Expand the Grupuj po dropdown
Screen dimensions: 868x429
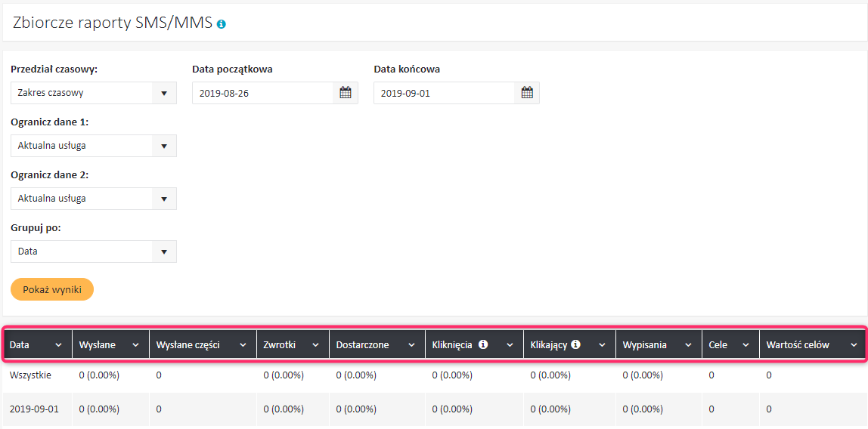tap(164, 252)
